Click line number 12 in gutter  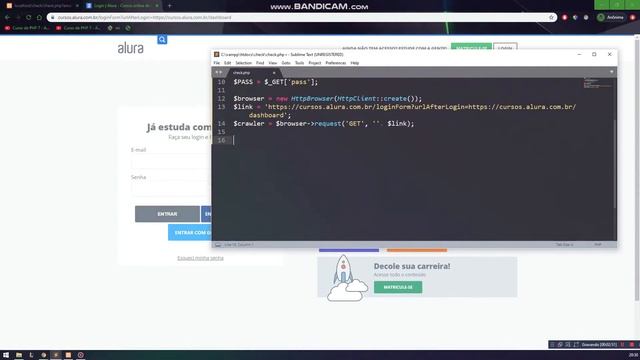click(221, 99)
